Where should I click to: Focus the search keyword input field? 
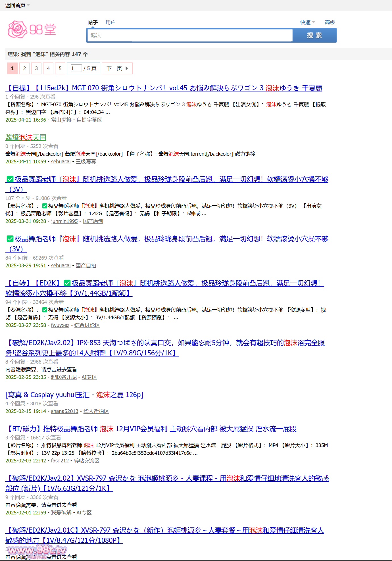(x=190, y=35)
